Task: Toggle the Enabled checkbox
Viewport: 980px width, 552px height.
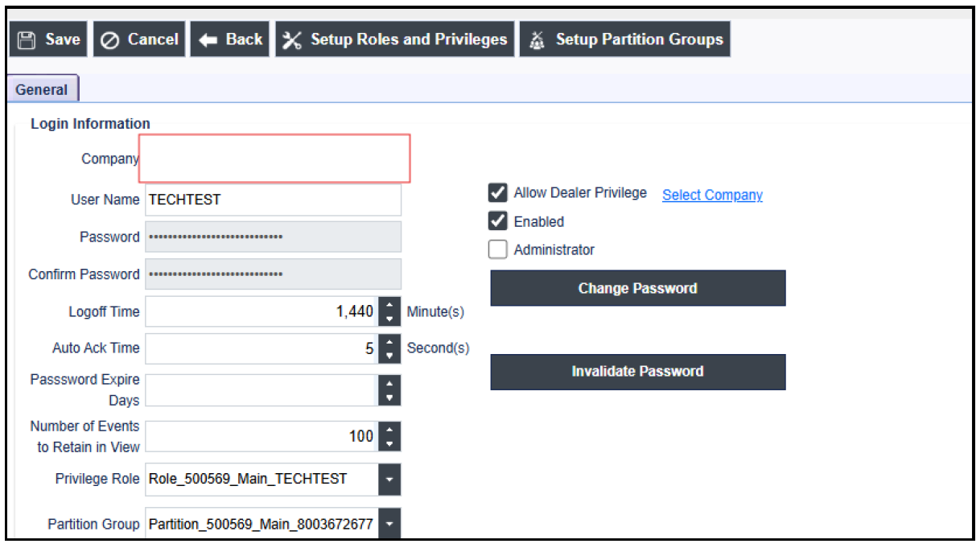Action: coord(498,221)
